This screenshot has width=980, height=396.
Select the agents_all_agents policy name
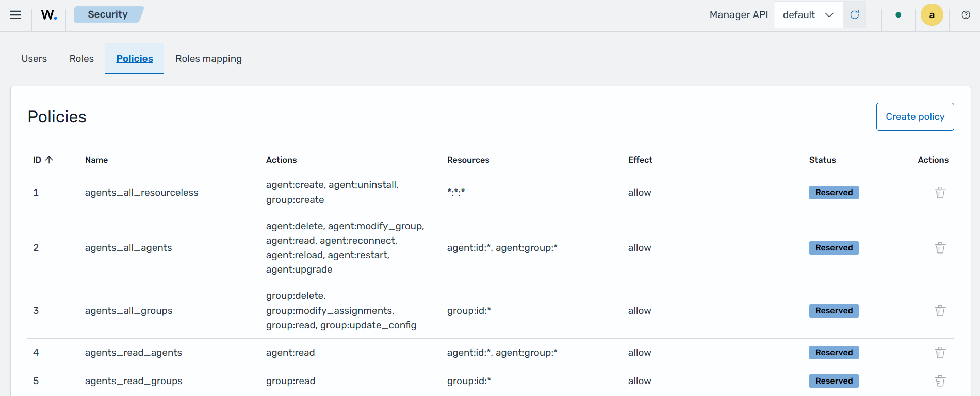tap(128, 248)
